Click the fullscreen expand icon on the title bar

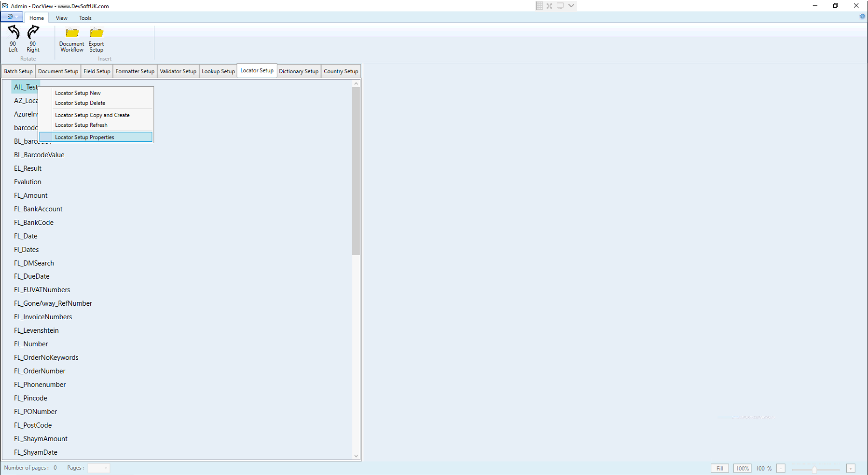549,5
